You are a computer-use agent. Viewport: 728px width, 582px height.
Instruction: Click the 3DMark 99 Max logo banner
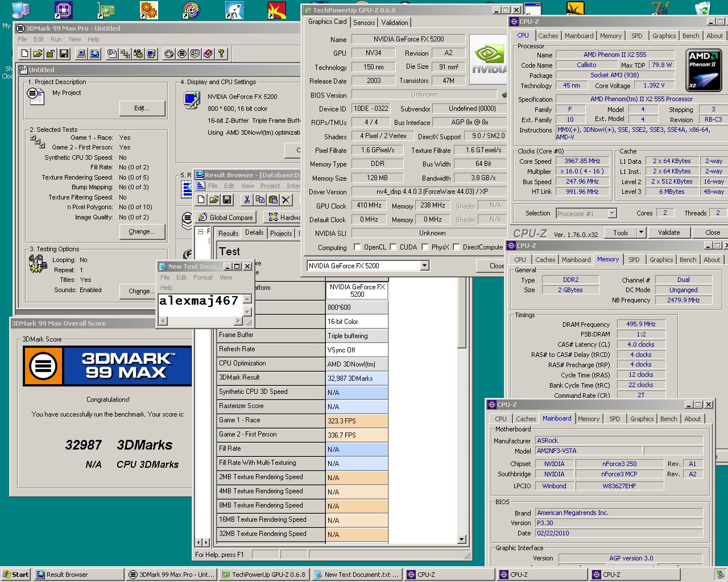click(x=107, y=366)
